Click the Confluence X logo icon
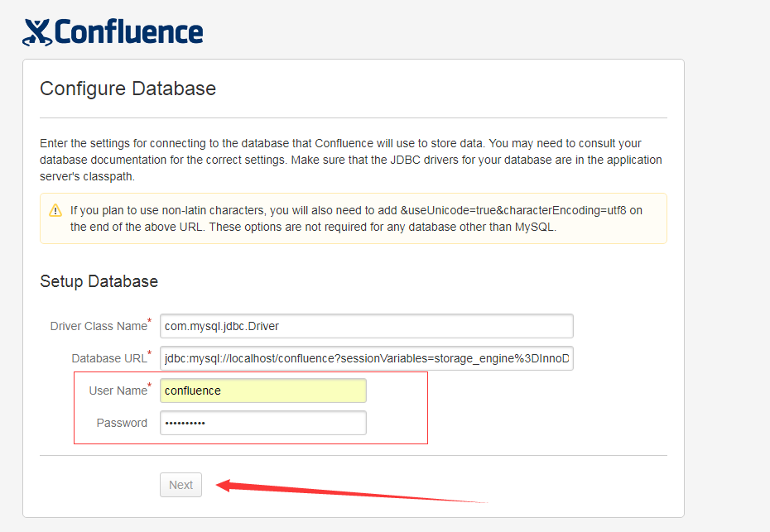Viewport: 770px width, 532px height. click(37, 33)
